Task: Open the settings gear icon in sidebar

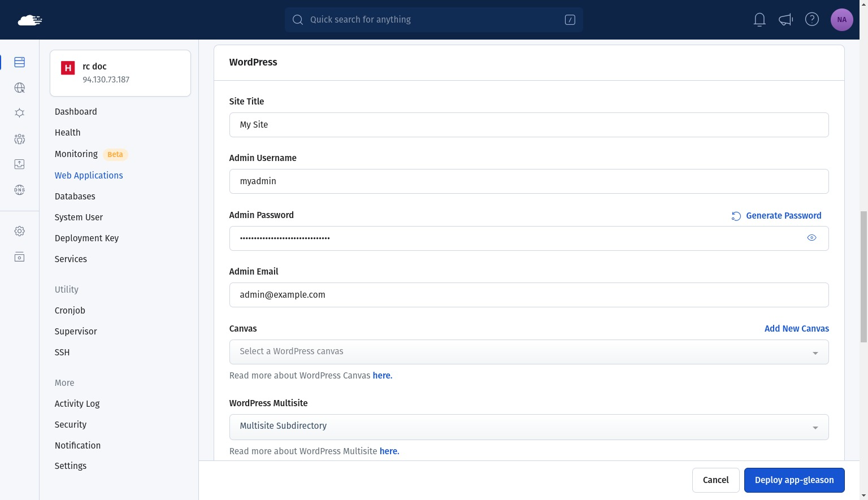Action: click(19, 231)
